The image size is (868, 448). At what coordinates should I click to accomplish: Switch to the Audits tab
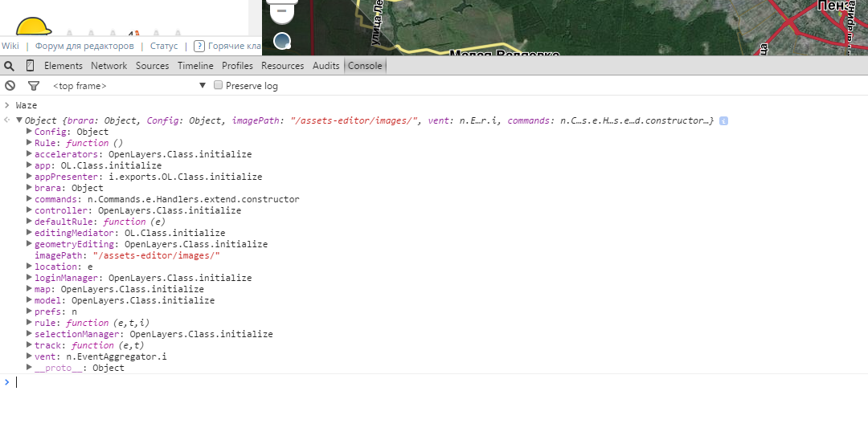click(x=326, y=66)
